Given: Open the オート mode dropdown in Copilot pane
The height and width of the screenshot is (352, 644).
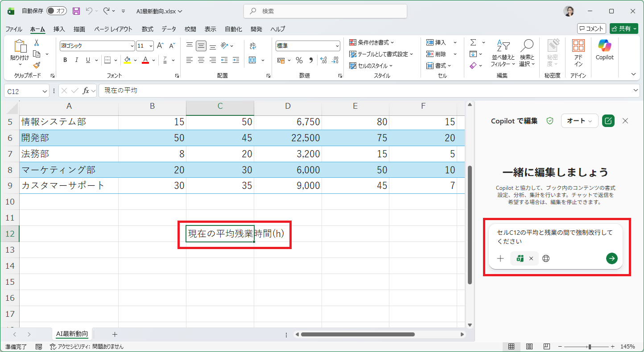Looking at the screenshot, I should pos(579,121).
